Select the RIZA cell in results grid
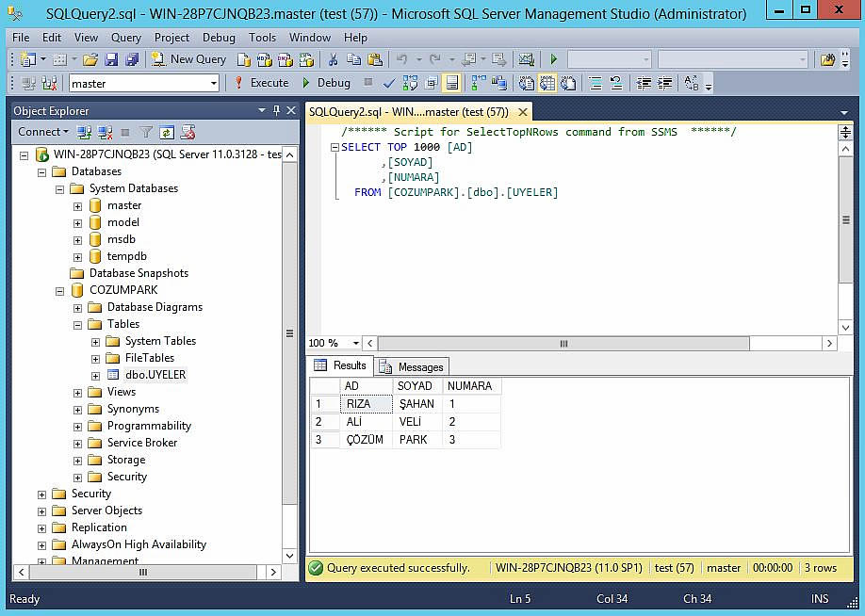The height and width of the screenshot is (616, 865). (365, 404)
